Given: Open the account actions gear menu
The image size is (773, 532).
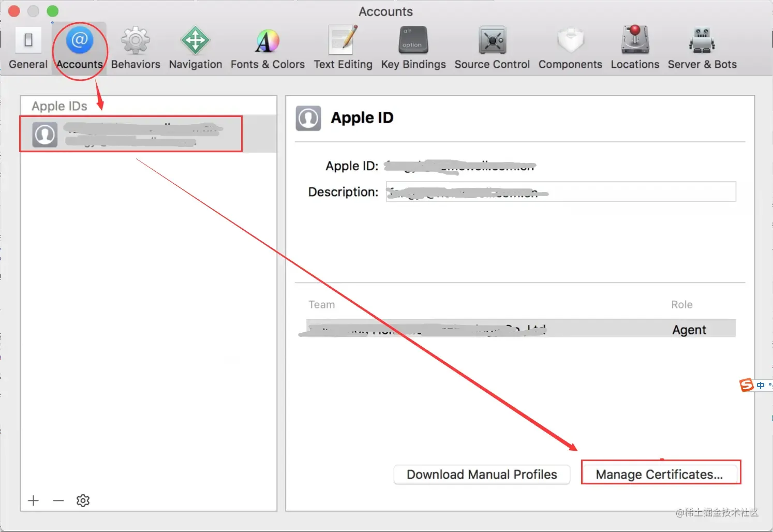Looking at the screenshot, I should coord(83,500).
